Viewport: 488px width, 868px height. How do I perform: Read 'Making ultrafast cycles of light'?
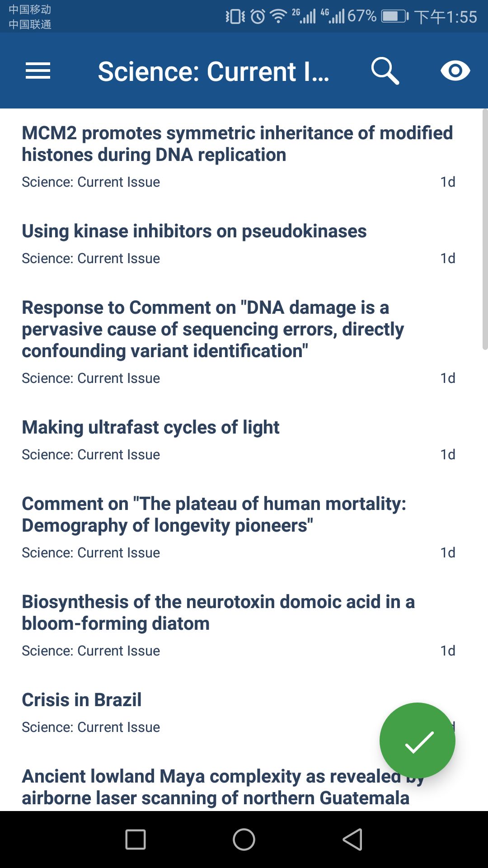click(150, 427)
